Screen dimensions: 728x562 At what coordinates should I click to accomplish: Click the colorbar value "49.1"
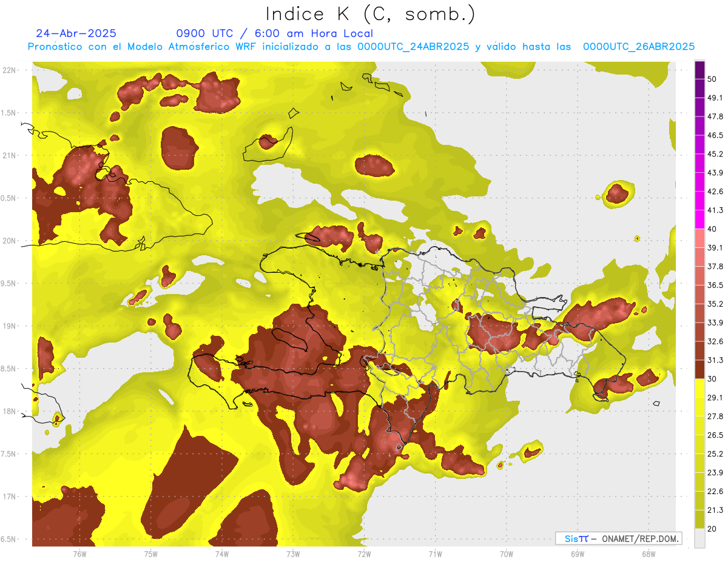(x=715, y=98)
